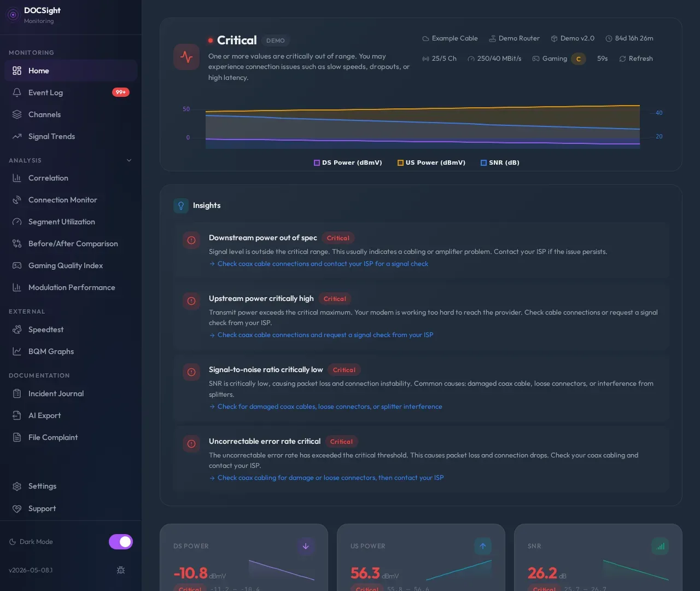700x591 pixels.
Task: Open Settings from sidebar
Action: [71, 486]
